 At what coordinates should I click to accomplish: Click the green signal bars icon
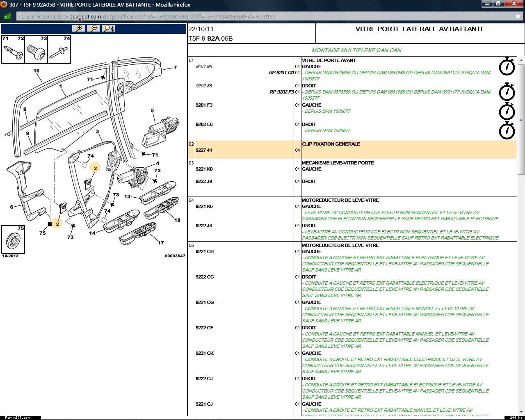tap(7, 16)
